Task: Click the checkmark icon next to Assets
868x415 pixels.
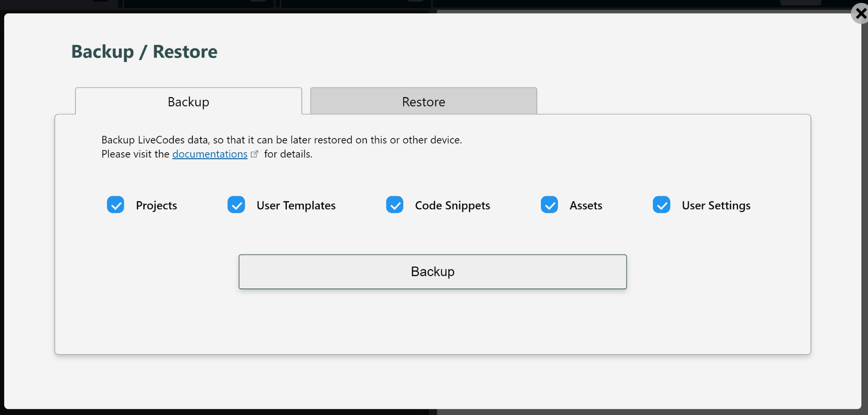Action: tap(549, 204)
